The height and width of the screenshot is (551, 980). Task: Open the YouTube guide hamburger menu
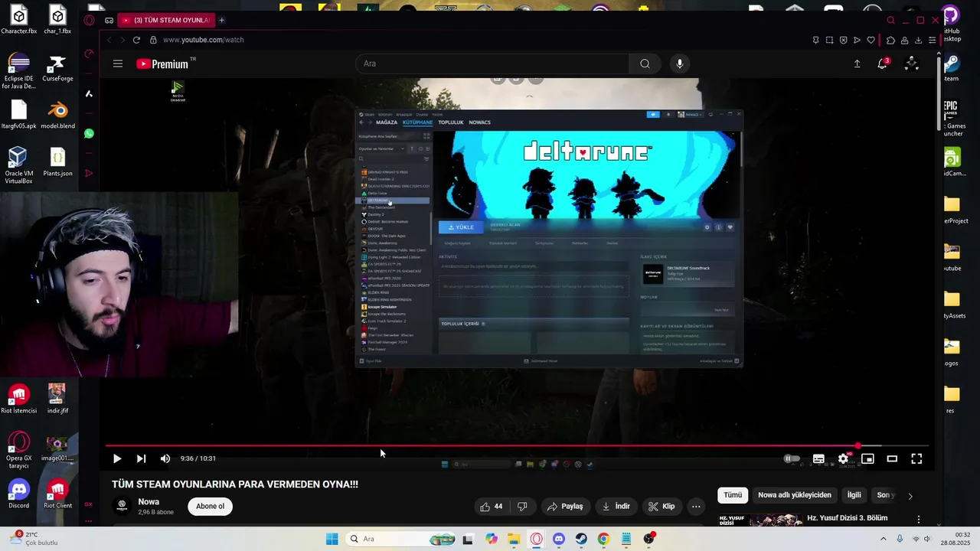pos(118,64)
